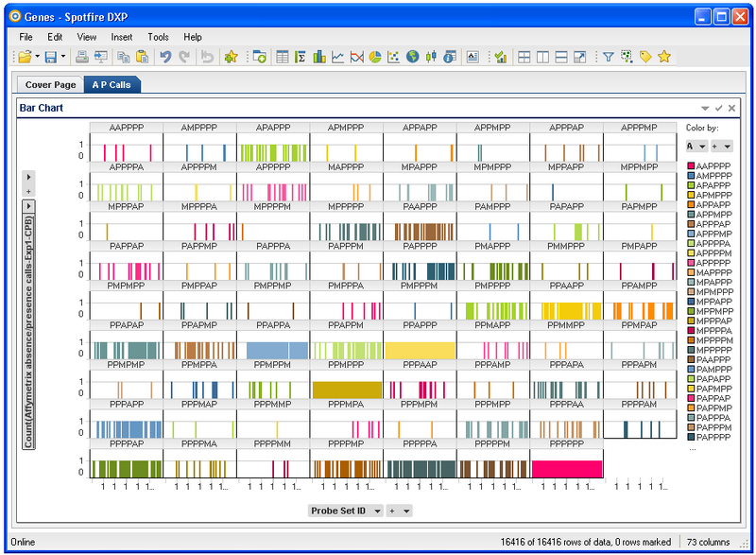This screenshot has width=756, height=555.
Task: Mark this page with the favorites star
Action: [662, 57]
